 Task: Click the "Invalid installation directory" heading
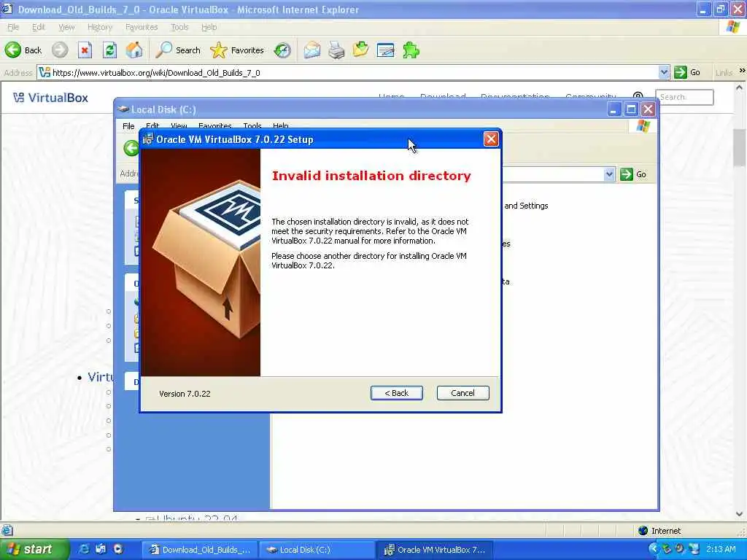pyautogui.click(x=371, y=176)
